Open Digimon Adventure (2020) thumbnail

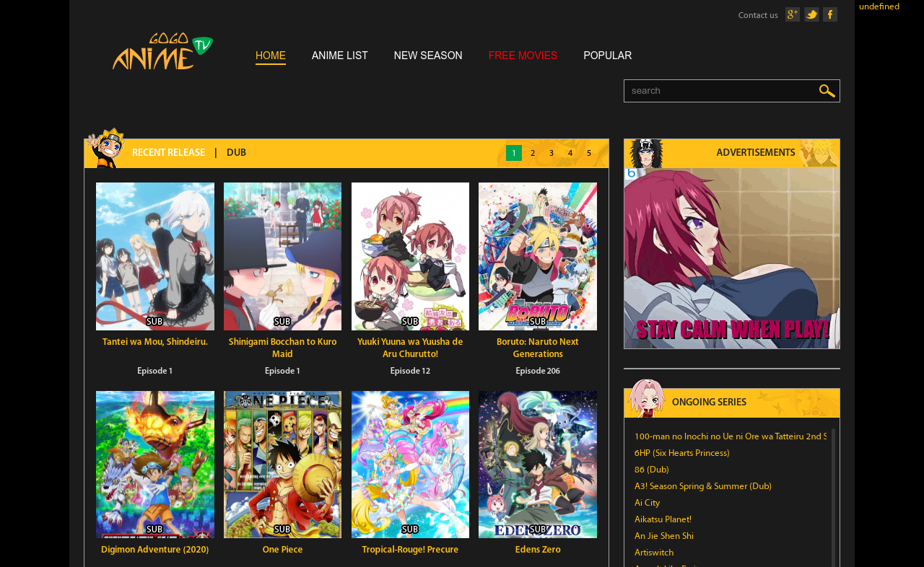click(155, 465)
